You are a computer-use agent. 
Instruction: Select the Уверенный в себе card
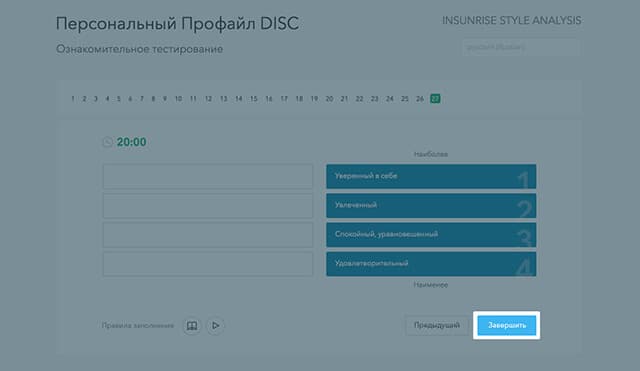point(431,176)
